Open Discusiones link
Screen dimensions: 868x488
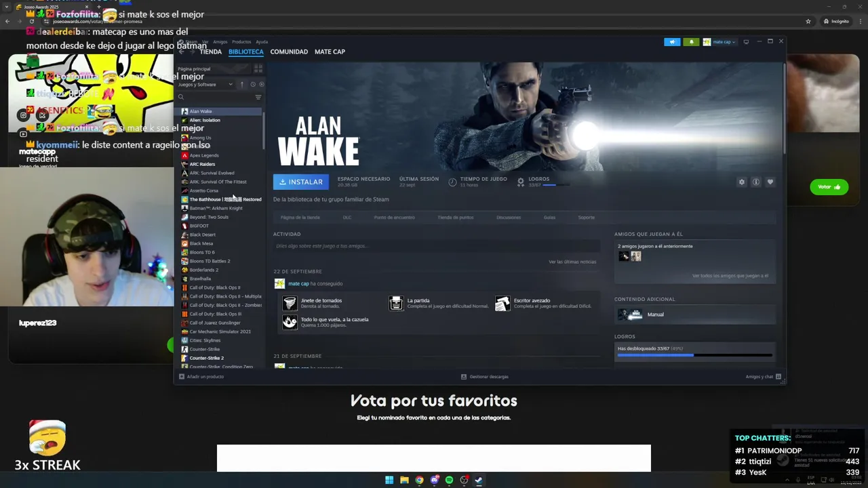pyautogui.click(x=509, y=218)
